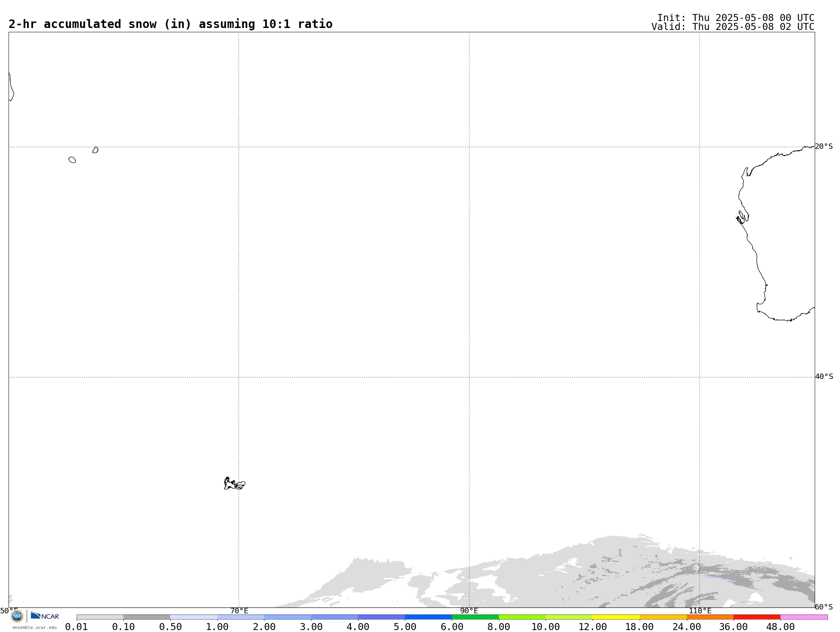
Task: Open the ensemble.ucar.edu link text
Action: pos(34,627)
